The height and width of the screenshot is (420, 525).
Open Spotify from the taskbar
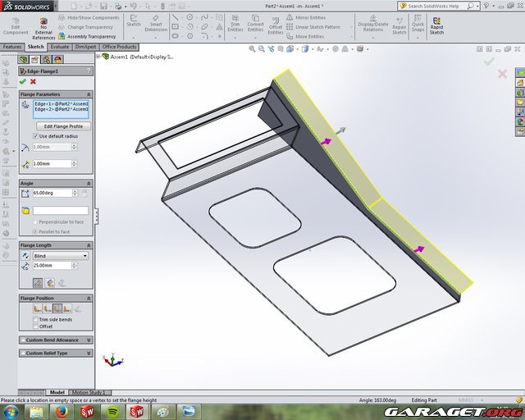[112, 411]
